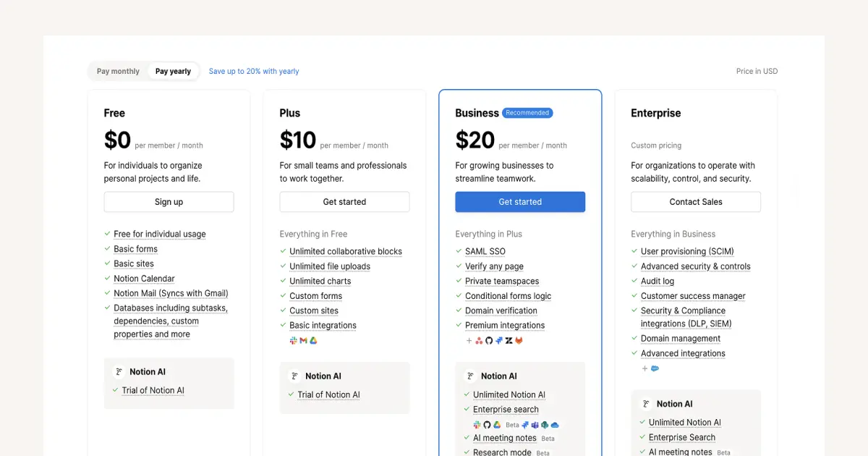The width and height of the screenshot is (868, 456).
Task: Expand the plus icon next to Premium integrations icons
Action: (469, 340)
